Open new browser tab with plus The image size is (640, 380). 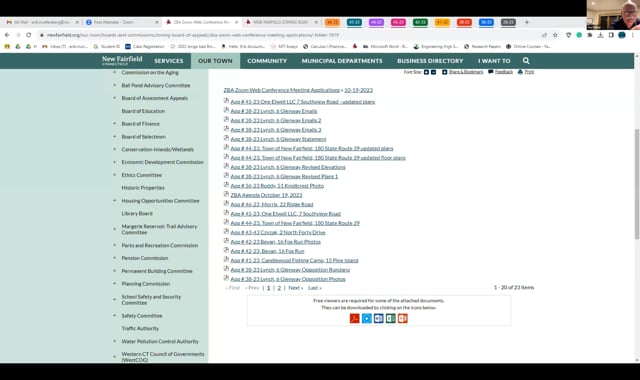click(x=527, y=22)
